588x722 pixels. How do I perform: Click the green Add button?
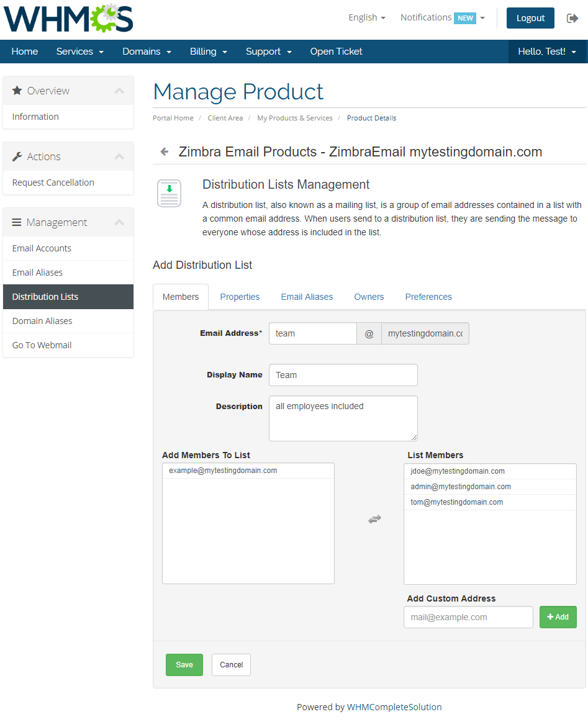558,617
